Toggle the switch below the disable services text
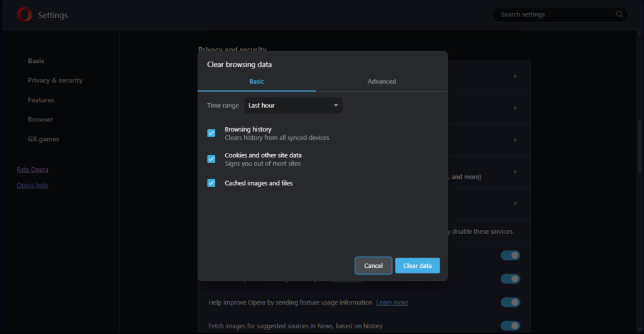Viewport: 644px width, 334px height. tap(511, 255)
